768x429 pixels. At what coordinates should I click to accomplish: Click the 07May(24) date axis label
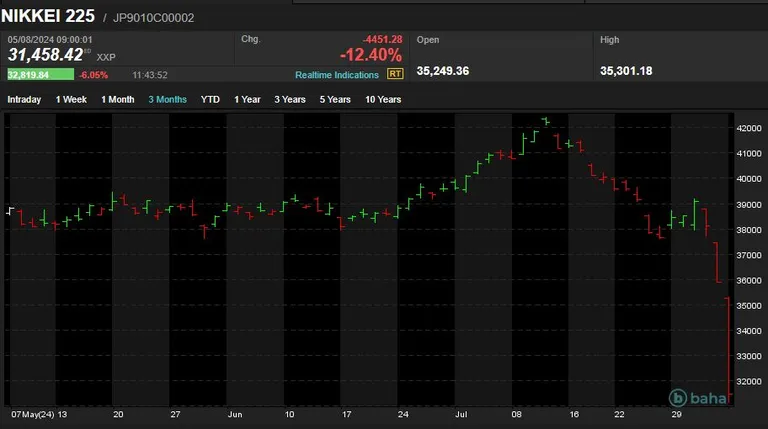[x=33, y=414]
